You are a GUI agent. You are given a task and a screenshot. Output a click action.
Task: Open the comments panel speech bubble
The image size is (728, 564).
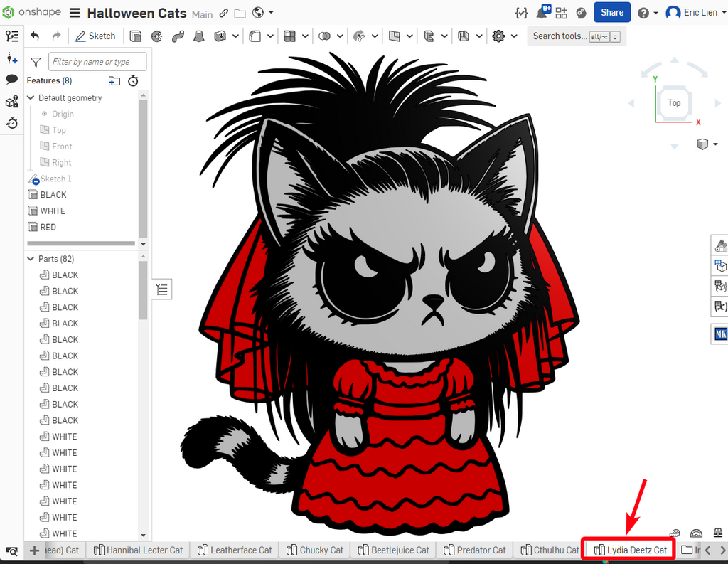click(12, 80)
